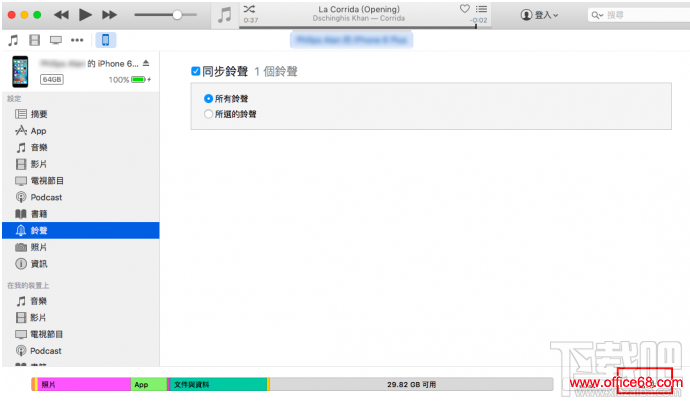Click the -0:02 remaining time label
This screenshot has height=402, width=690.
pos(478,20)
